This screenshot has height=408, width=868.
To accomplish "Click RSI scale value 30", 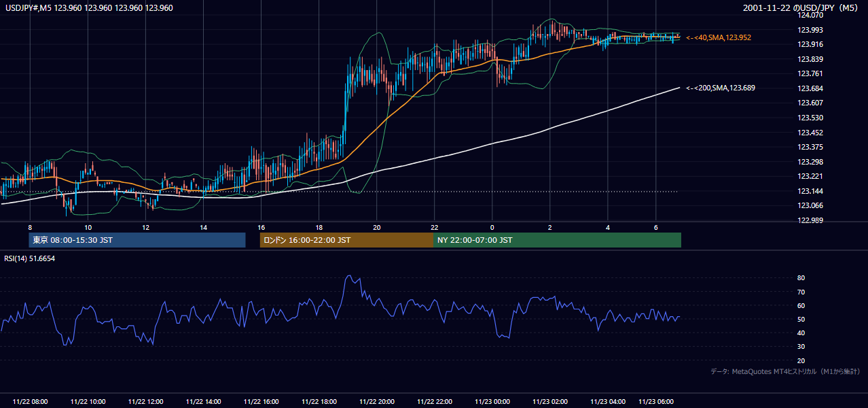I will tap(801, 347).
